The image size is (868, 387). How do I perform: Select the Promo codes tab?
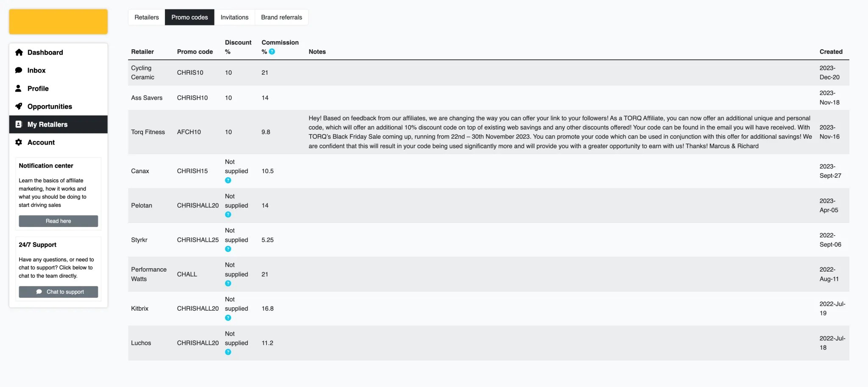pos(189,17)
